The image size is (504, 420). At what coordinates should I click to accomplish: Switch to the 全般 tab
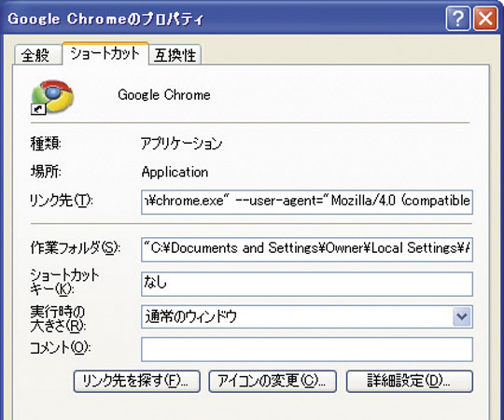37,55
